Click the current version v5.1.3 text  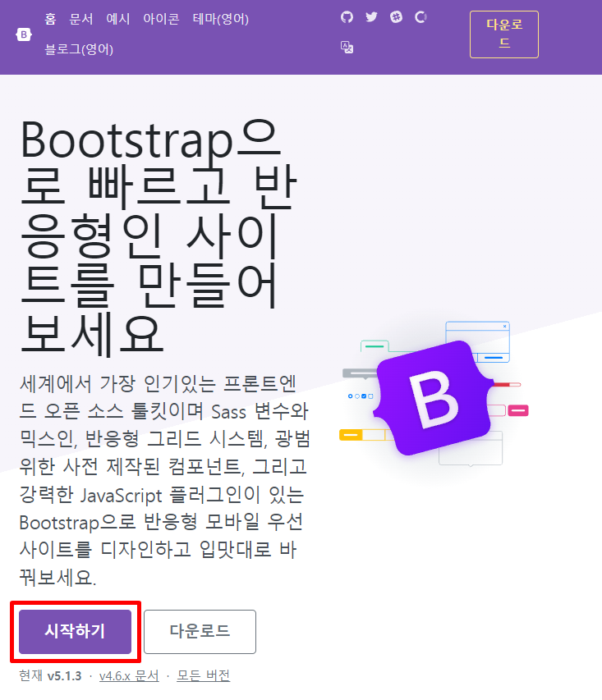[65, 676]
